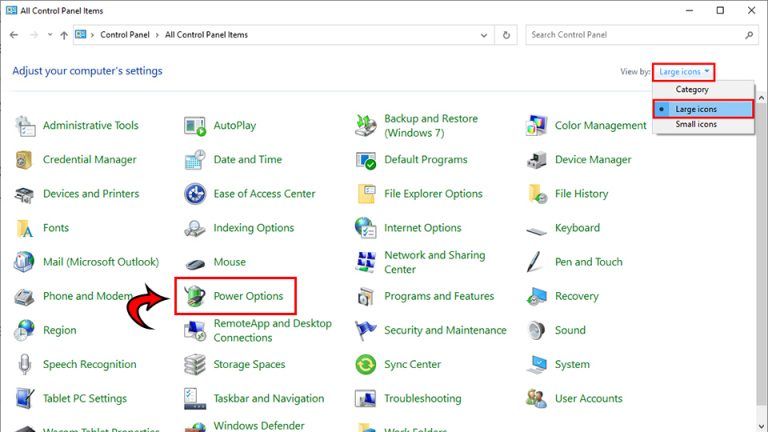Screen dimensions: 768x432
Task: Click the Indexing Options magnifier icon
Action: click(x=195, y=228)
